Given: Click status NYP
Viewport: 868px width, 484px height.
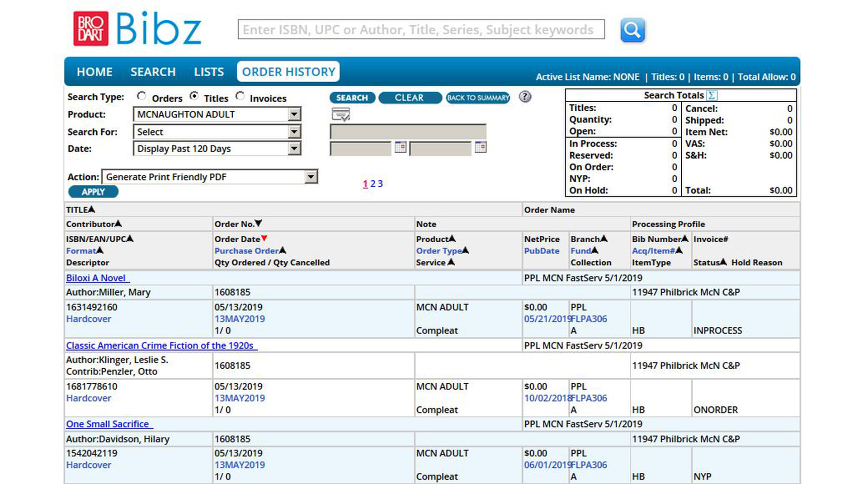Looking at the screenshot, I should pyautogui.click(x=702, y=476).
